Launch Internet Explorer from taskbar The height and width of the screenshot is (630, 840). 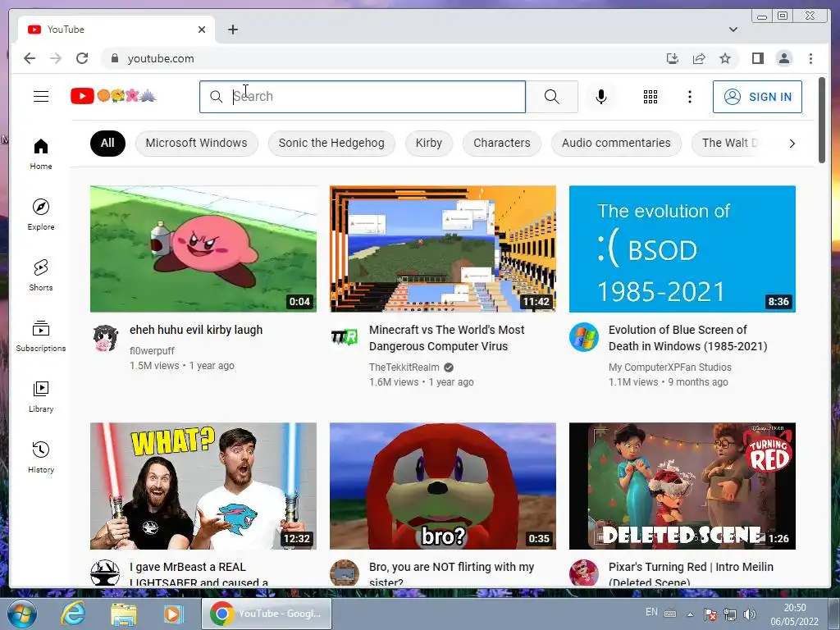click(73, 614)
